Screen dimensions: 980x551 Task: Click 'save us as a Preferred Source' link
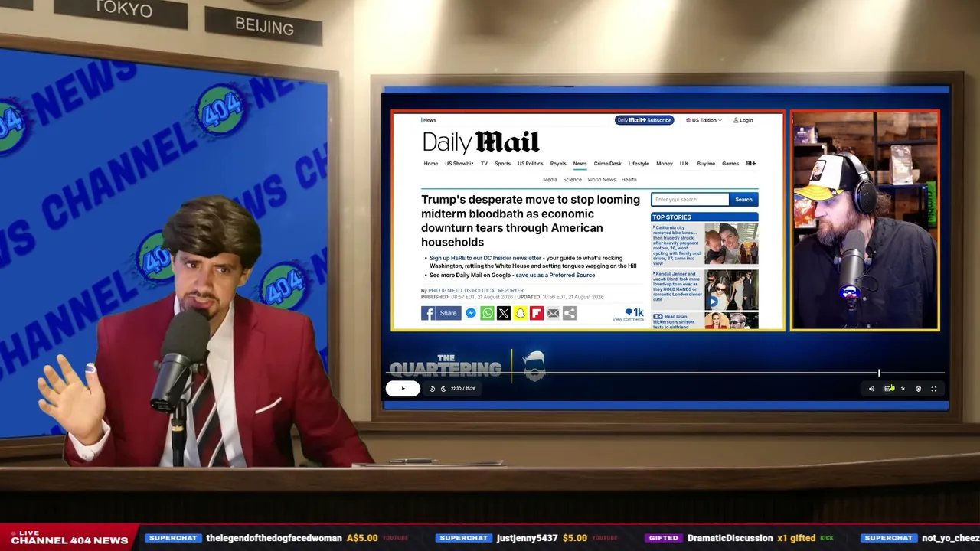[555, 275]
